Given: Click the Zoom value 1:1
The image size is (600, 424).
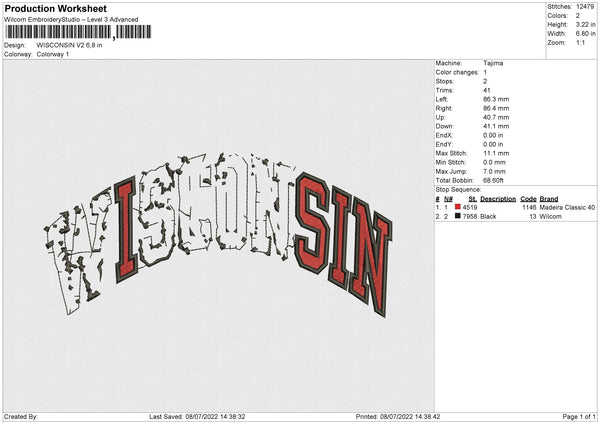Looking at the screenshot, I should tap(580, 42).
